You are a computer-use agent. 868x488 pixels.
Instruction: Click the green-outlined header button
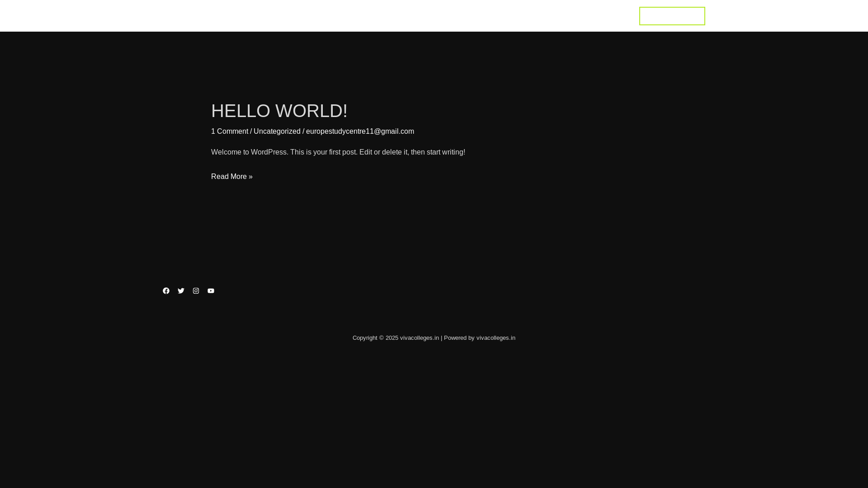pos(672,16)
